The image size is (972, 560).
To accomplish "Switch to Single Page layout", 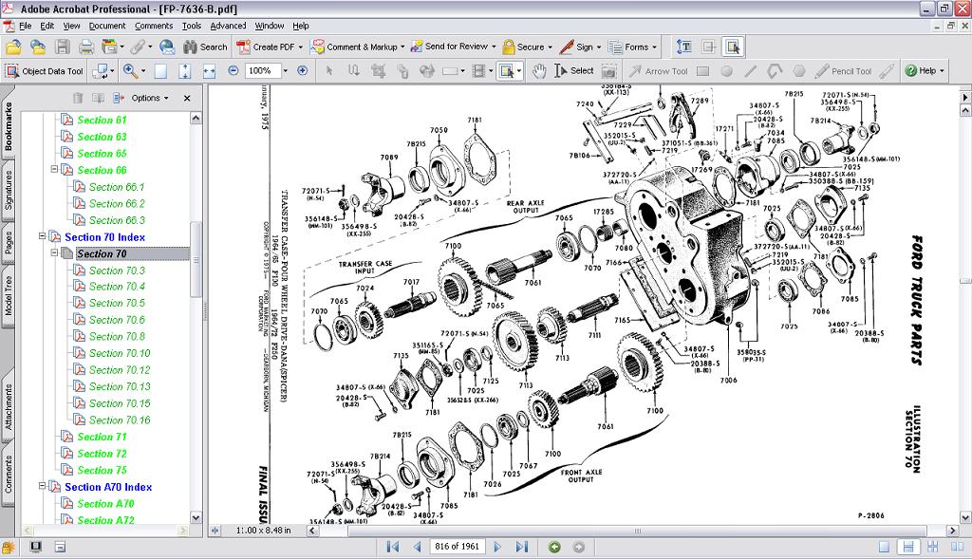I will point(884,547).
